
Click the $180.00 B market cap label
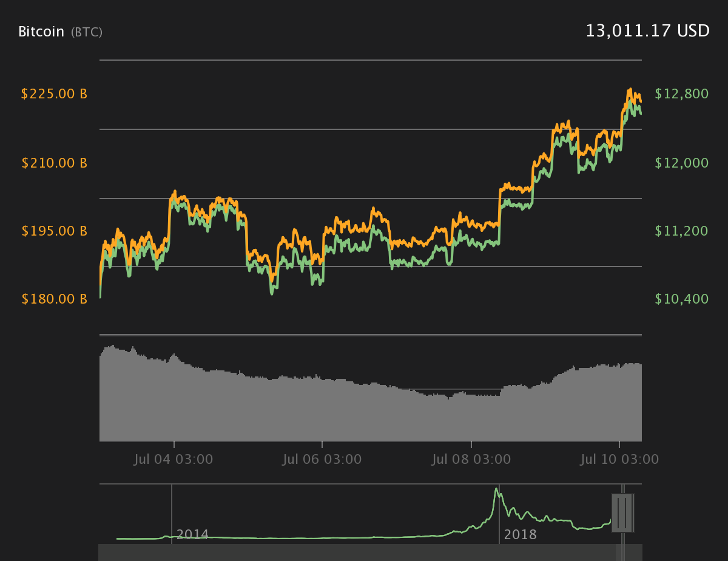pos(54,299)
